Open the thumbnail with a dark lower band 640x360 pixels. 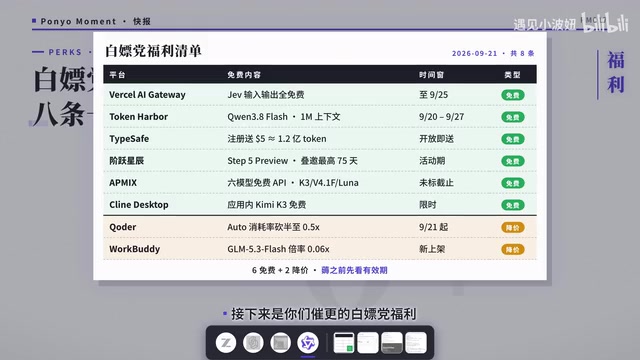pyautogui.click(x=392, y=342)
